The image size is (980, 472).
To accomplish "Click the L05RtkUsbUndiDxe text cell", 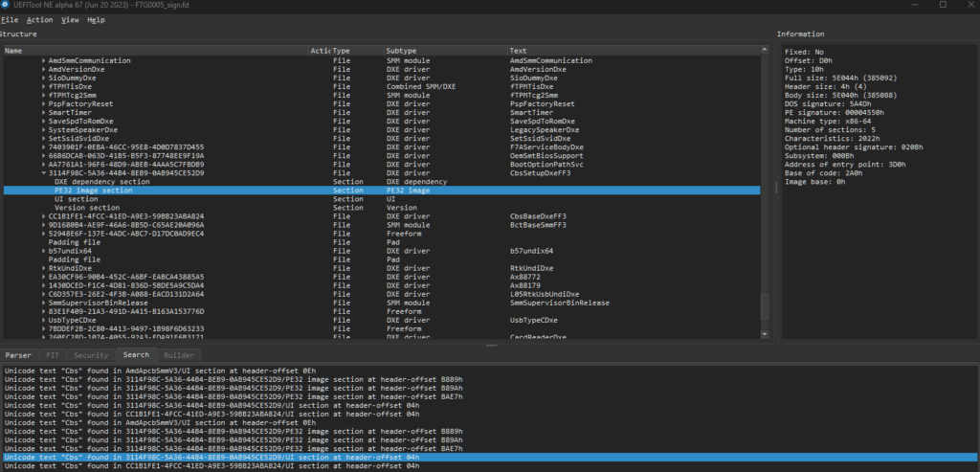I will tap(545, 294).
